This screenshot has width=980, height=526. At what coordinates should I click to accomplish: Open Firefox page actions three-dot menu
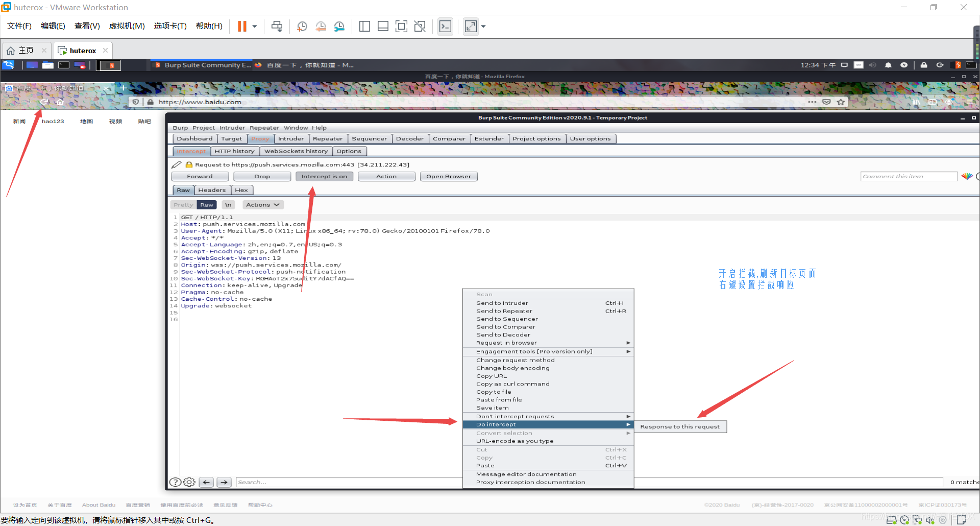point(812,102)
